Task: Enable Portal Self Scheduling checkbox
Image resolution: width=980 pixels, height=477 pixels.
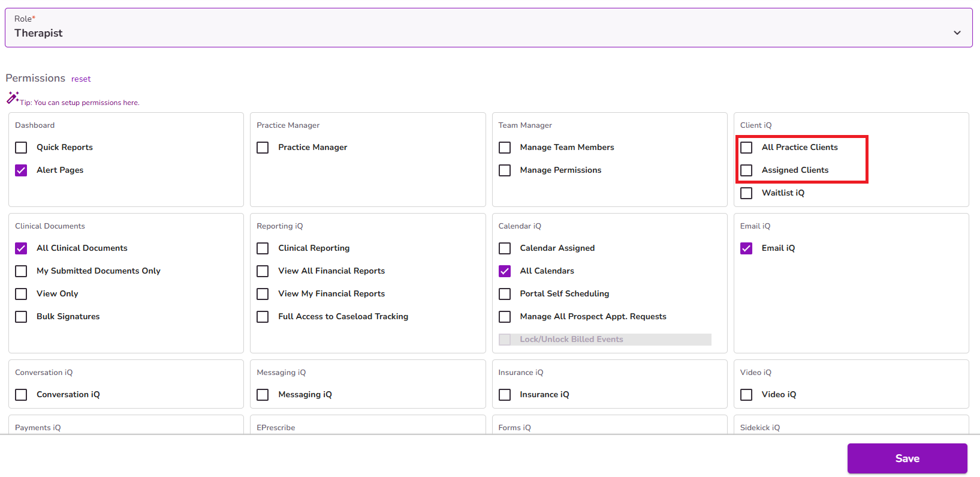Action: (x=505, y=294)
